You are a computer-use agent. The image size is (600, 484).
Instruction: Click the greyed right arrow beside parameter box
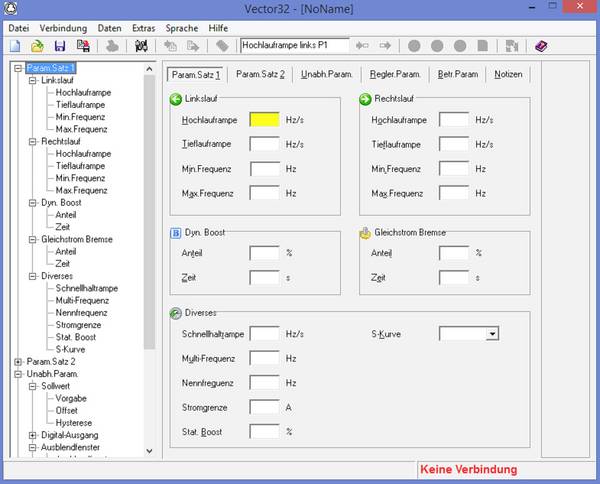point(385,46)
